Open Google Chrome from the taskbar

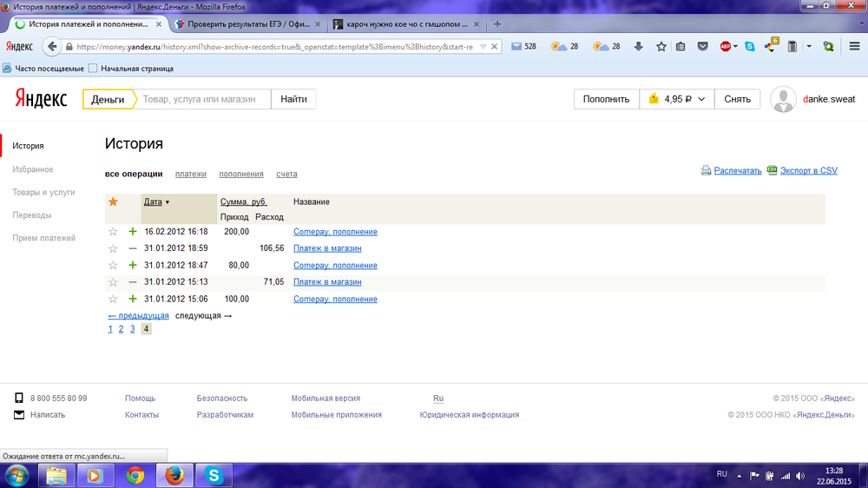pos(135,475)
